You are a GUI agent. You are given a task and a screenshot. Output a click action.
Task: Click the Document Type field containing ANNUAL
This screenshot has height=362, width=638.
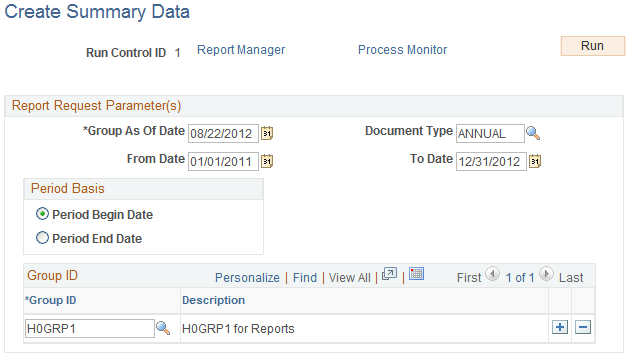(x=490, y=133)
